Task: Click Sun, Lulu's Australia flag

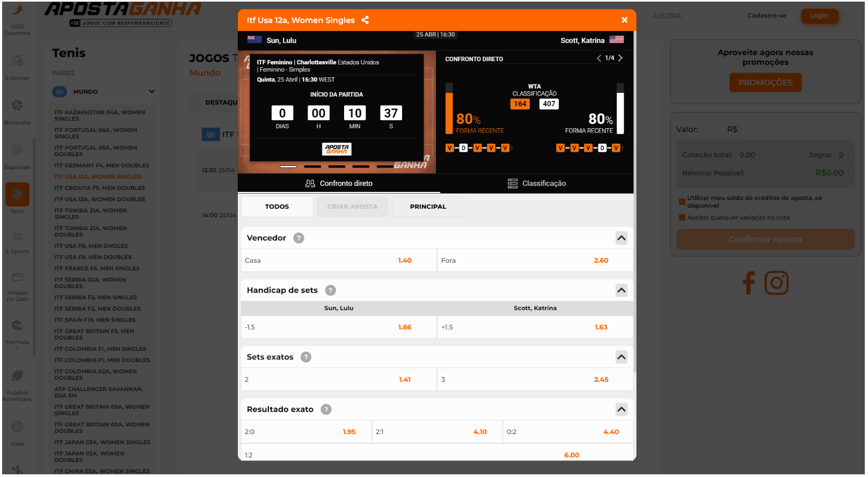Action: (x=254, y=39)
